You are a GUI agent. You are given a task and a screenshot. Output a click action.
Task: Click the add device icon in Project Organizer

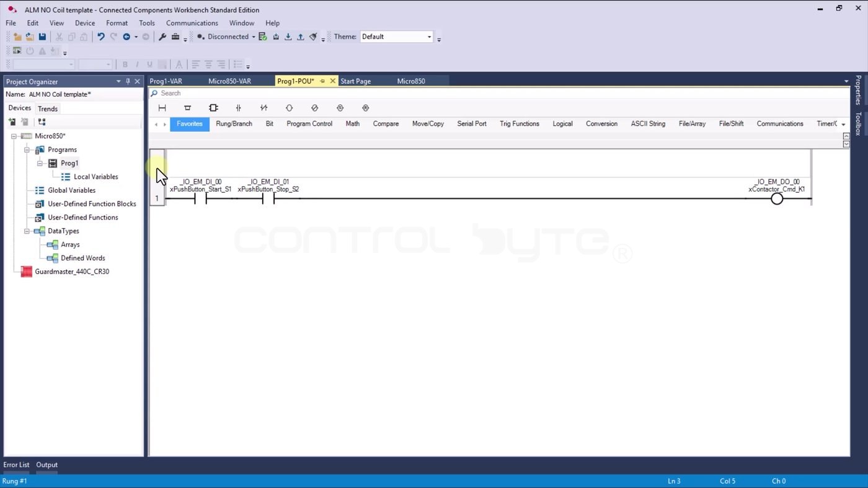click(x=12, y=122)
